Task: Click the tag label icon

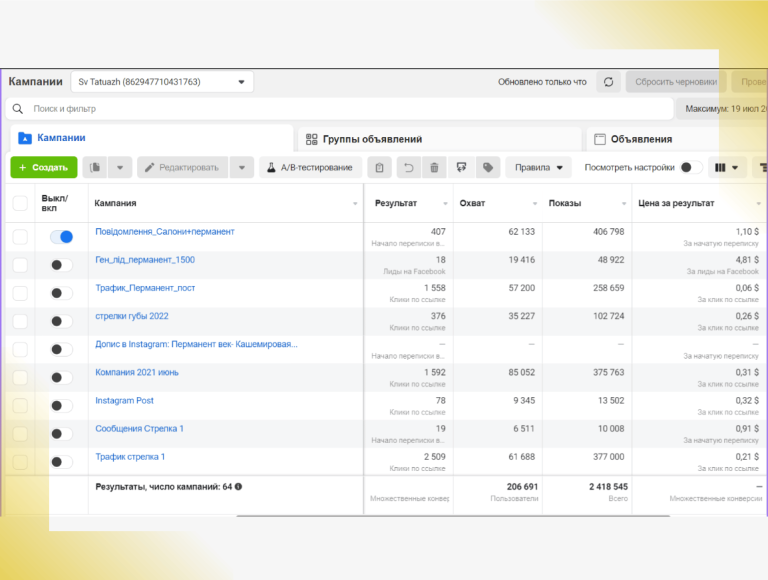Action: click(488, 168)
